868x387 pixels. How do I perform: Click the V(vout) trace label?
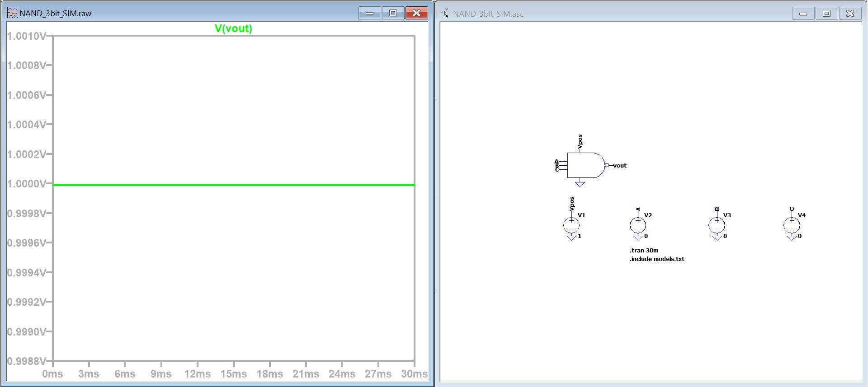tap(233, 28)
